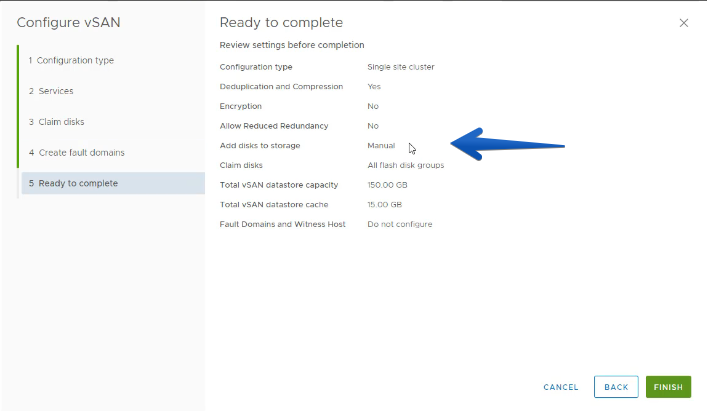This screenshot has width=707, height=411.
Task: Click the '150.00 GB' capacity value
Action: coord(387,185)
